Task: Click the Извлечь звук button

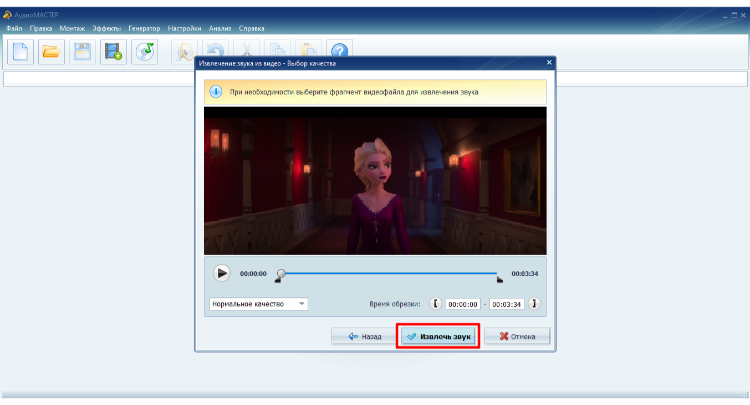Action: point(438,337)
